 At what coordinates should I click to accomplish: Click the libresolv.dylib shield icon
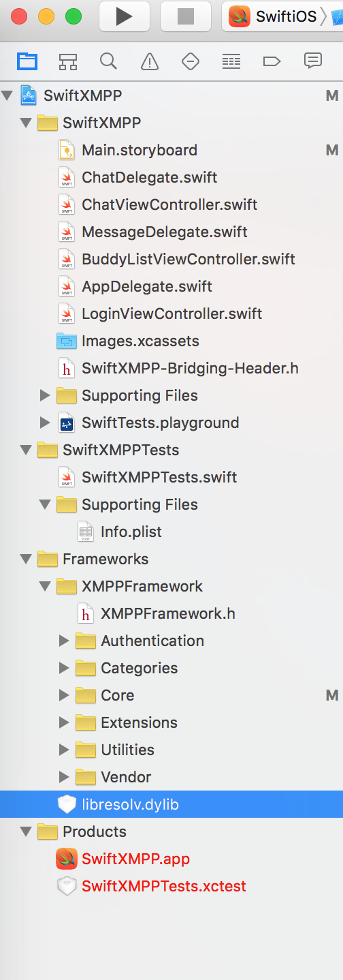pos(67,804)
